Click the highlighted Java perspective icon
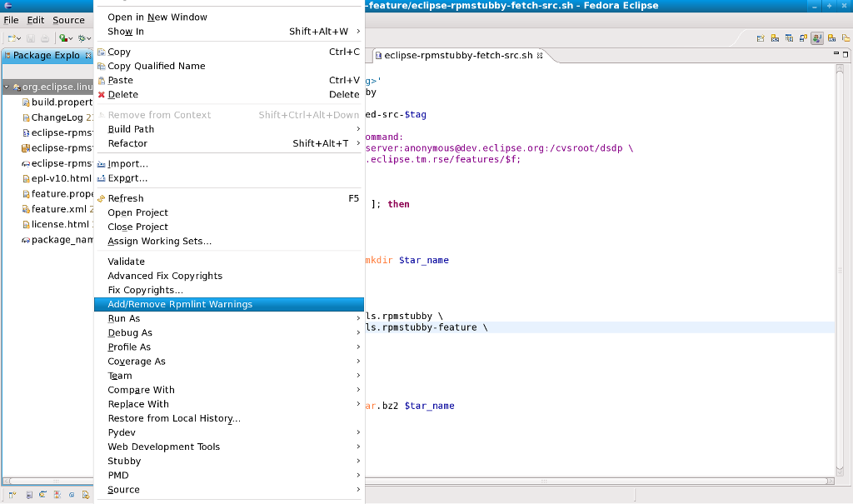 pyautogui.click(x=817, y=38)
